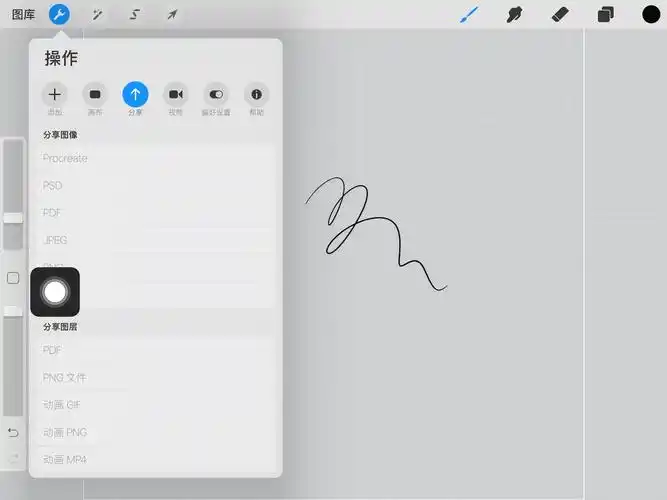Screen dimensions: 667x500
Task: Activate the Transform arrow tool
Action: click(172, 15)
